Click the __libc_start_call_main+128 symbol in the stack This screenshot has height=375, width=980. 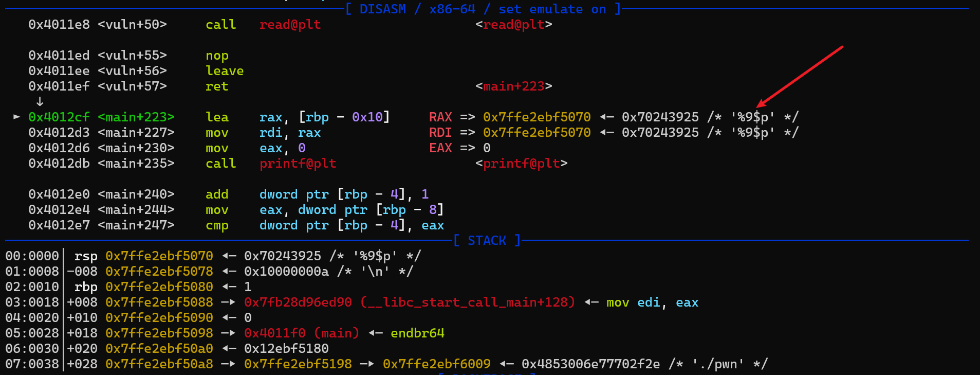coord(468,302)
